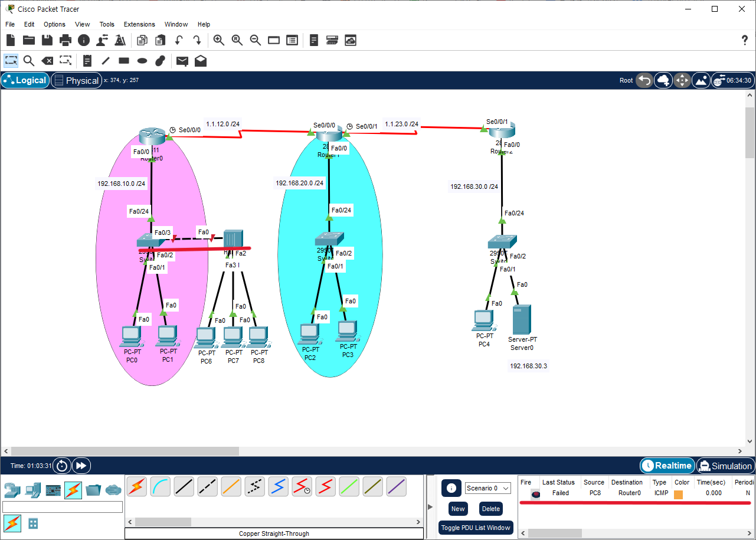Switch to Simulation mode
The height and width of the screenshot is (540, 756).
pyautogui.click(x=725, y=466)
